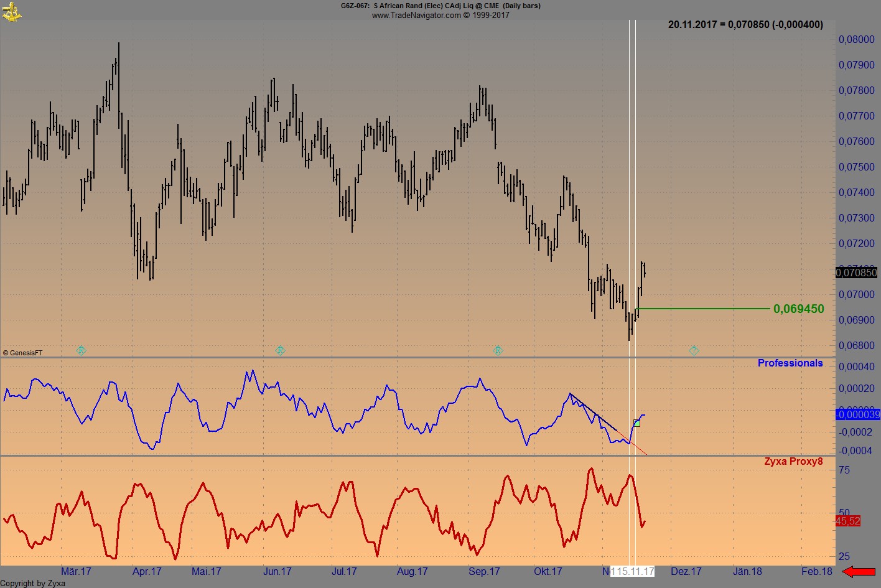
Task: Click the golden sextant application logo
Action: pos(11,11)
